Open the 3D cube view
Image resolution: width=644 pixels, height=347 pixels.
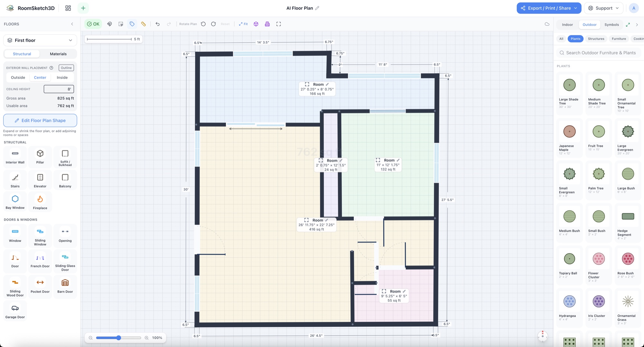(256, 24)
